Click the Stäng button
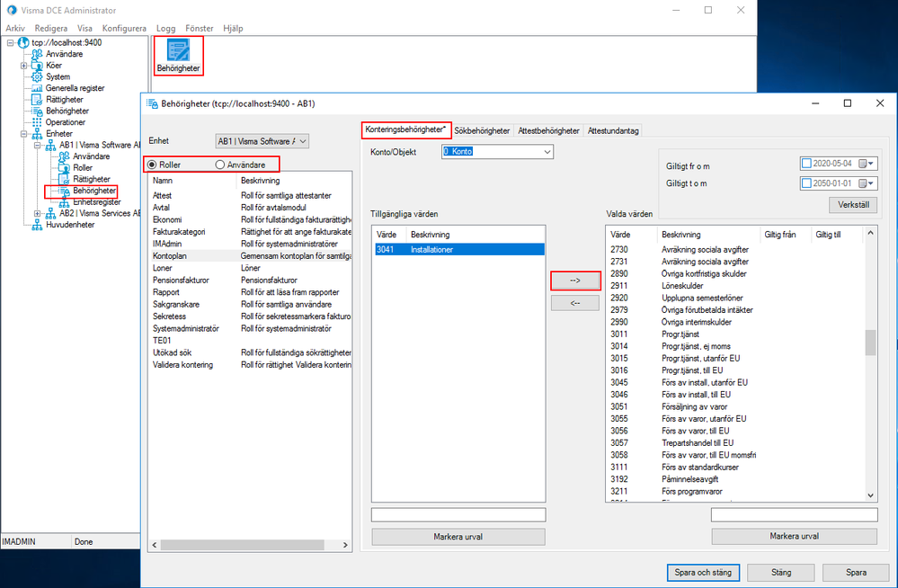Image resolution: width=898 pixels, height=588 pixels. point(781,572)
